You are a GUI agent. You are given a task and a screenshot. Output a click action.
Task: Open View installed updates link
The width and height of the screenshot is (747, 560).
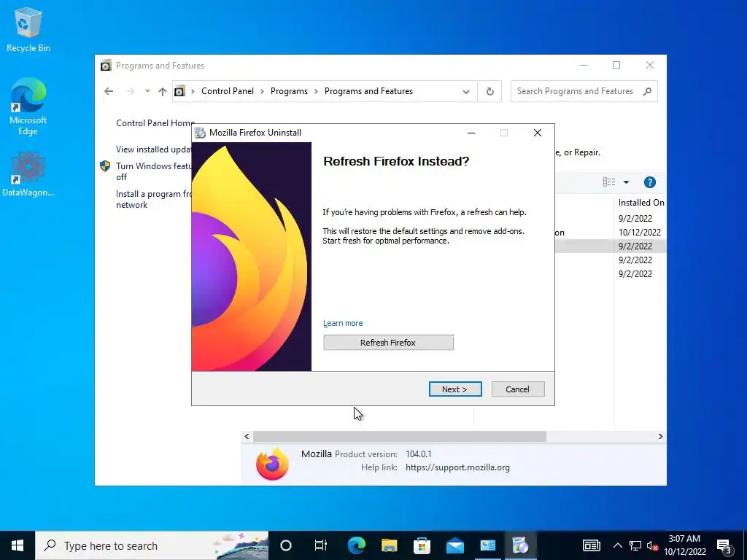[154, 149]
